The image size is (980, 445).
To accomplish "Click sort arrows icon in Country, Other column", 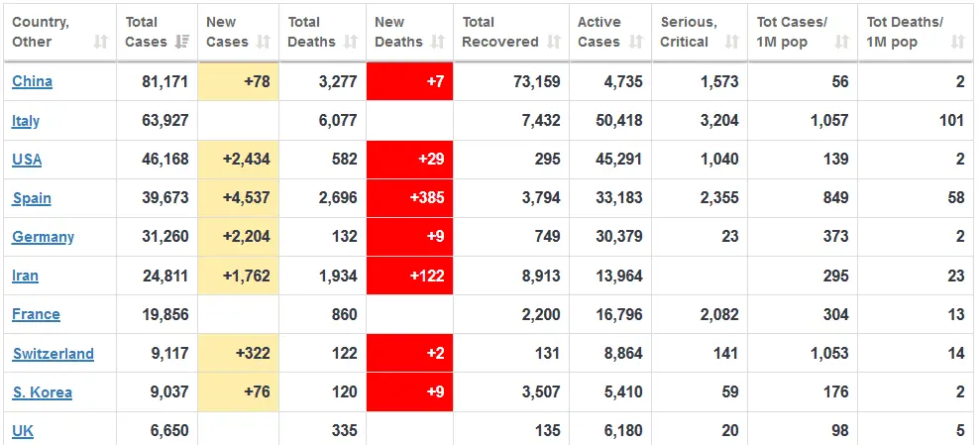I will [x=101, y=42].
